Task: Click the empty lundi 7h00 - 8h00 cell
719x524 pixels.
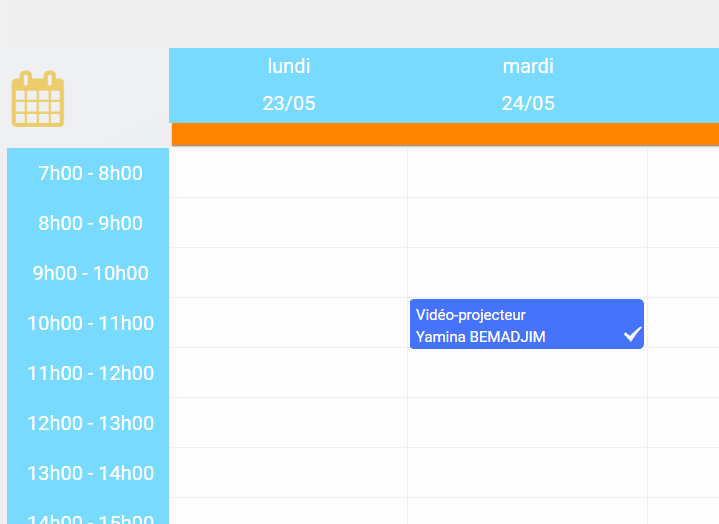Action: tap(289, 174)
